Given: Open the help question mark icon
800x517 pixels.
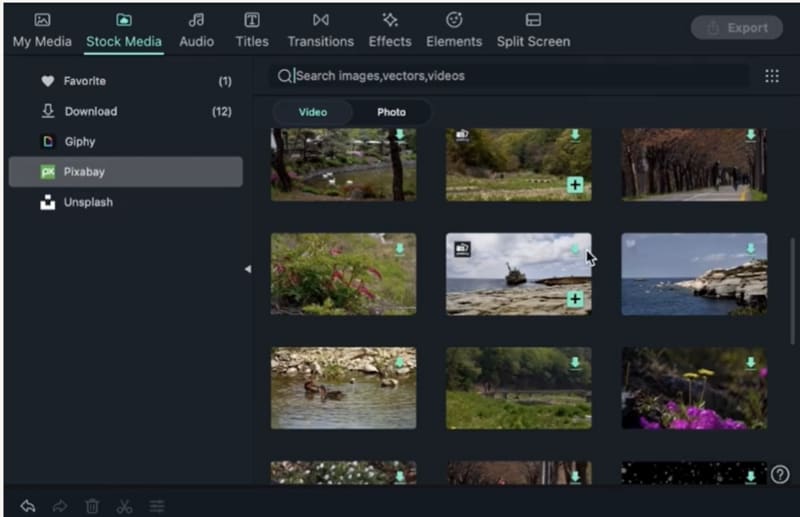Looking at the screenshot, I should pyautogui.click(x=780, y=475).
